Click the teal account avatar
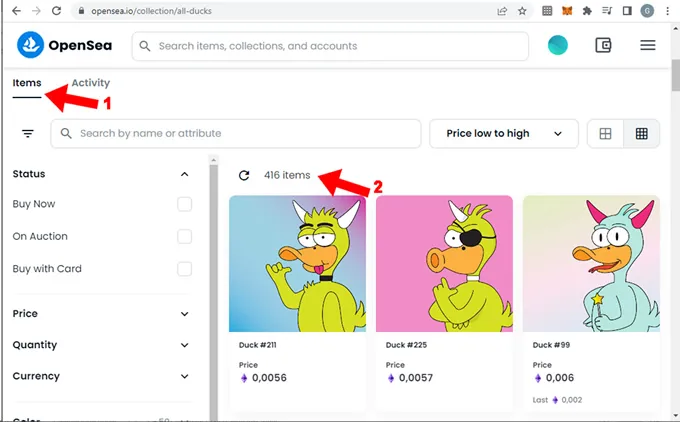Screen dimensions: 680x422 [558, 46]
